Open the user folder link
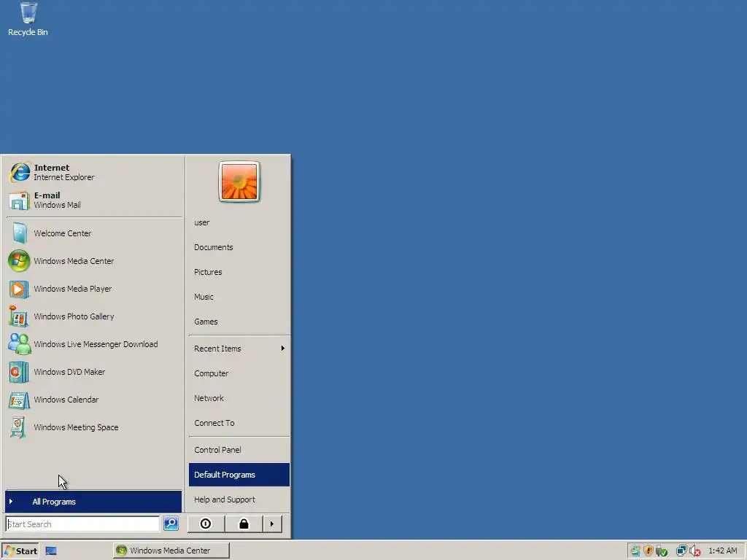 point(239,222)
